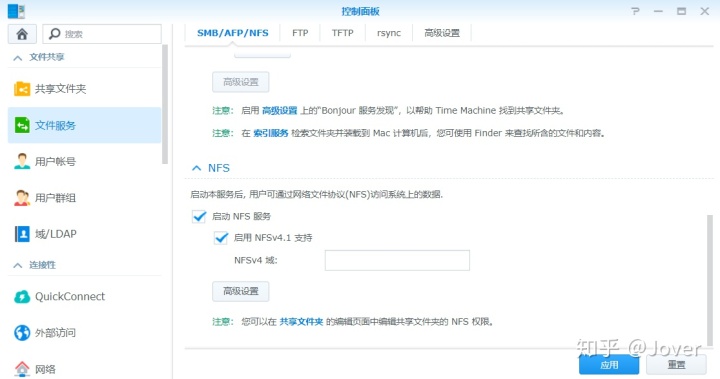Viewport: 720px width, 379px height.
Task: Click the Control Panel icon in title bar
Action: coord(16,11)
